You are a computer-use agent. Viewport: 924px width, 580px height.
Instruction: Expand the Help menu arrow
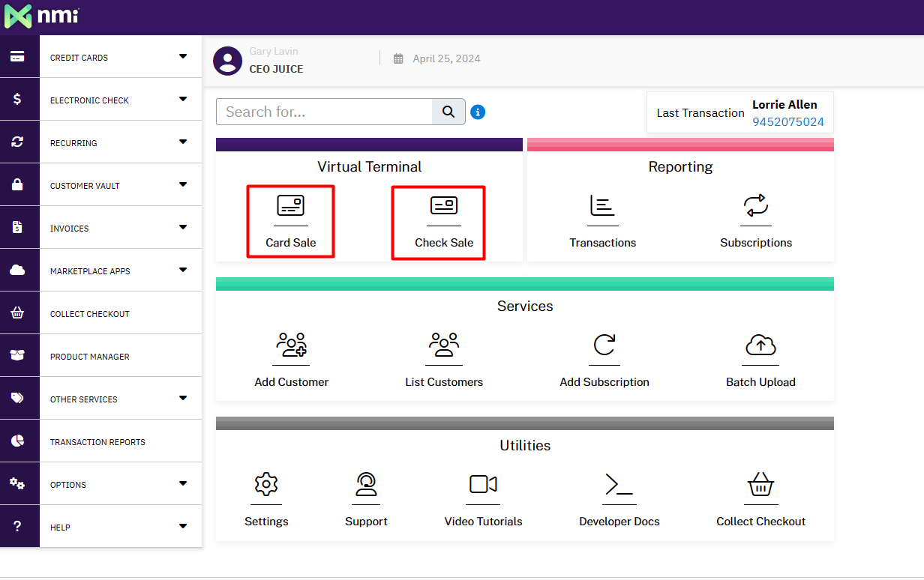(183, 526)
